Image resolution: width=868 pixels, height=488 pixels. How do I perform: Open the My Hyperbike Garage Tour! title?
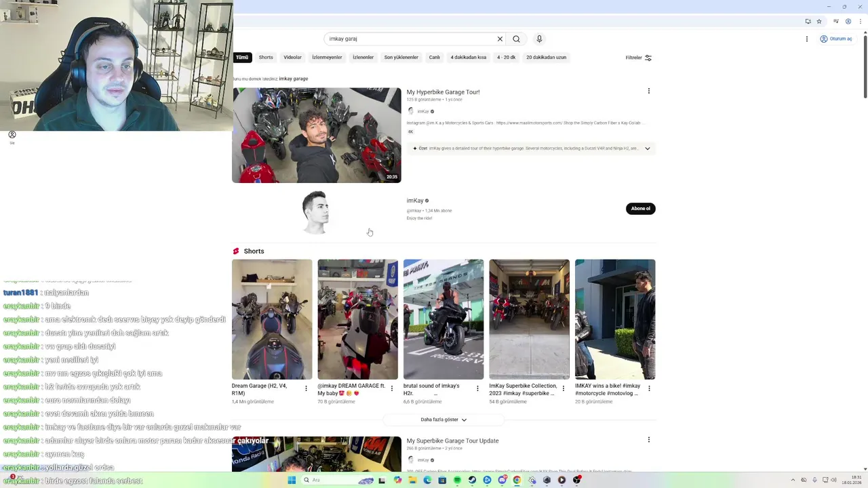click(x=443, y=92)
